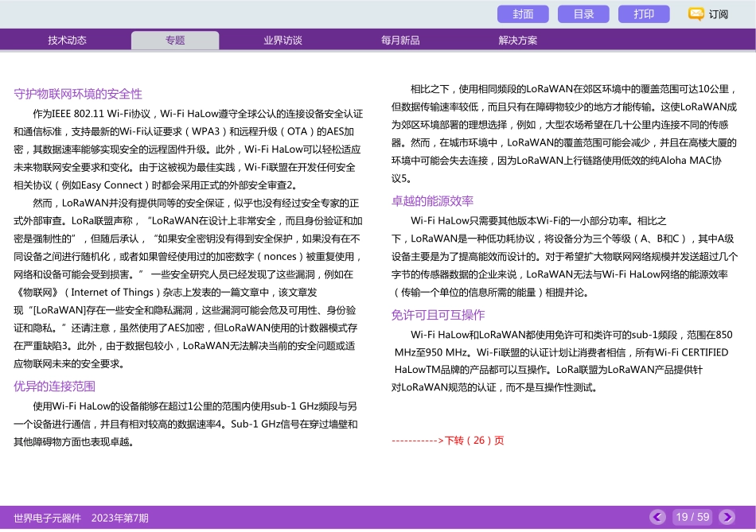Screen dimensions: 756x532
Task: Go back a page with the left arrow
Action: 657,518
